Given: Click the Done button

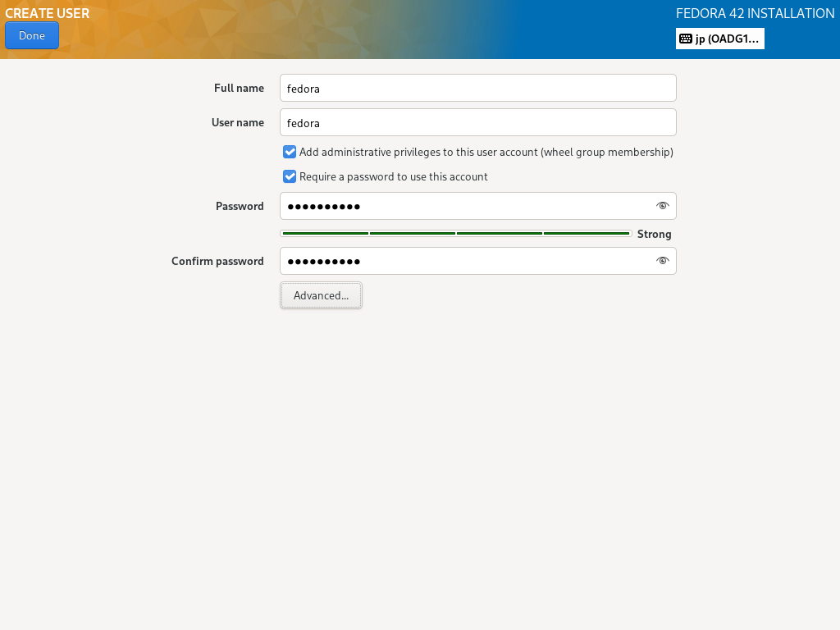Looking at the screenshot, I should (32, 35).
